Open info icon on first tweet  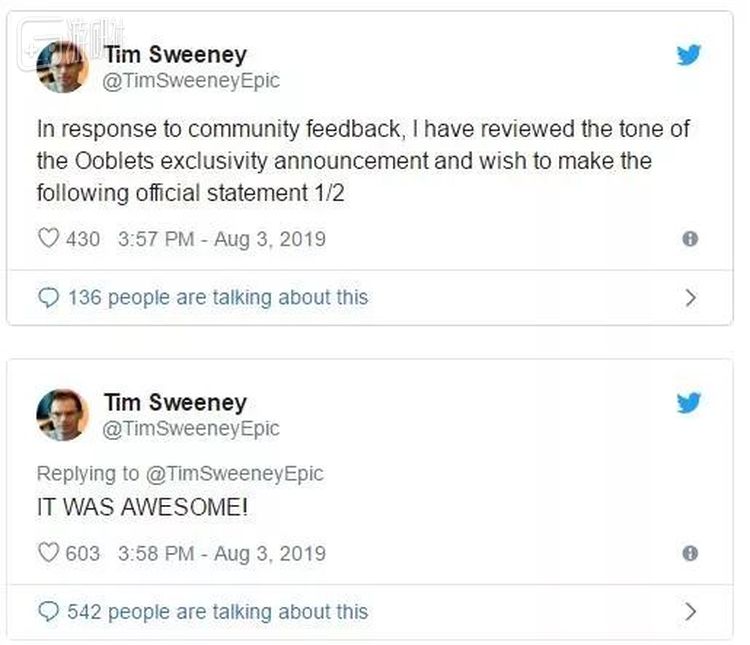(x=689, y=240)
